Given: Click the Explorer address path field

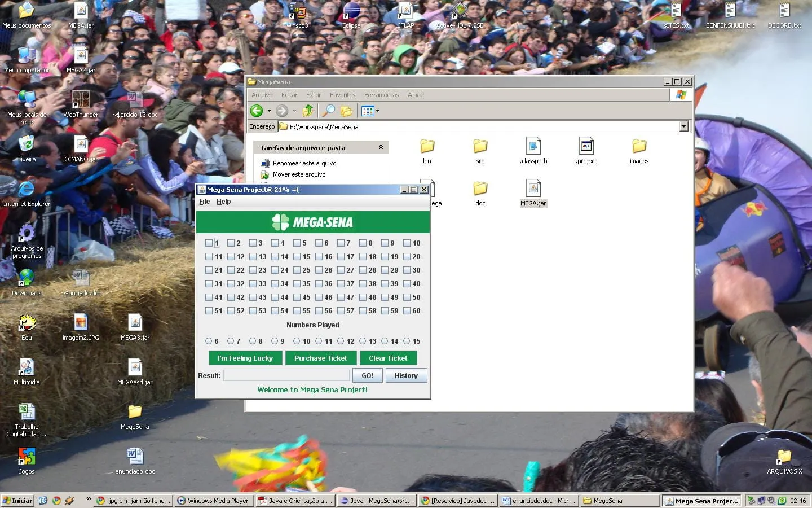Looking at the screenshot, I should [x=483, y=126].
